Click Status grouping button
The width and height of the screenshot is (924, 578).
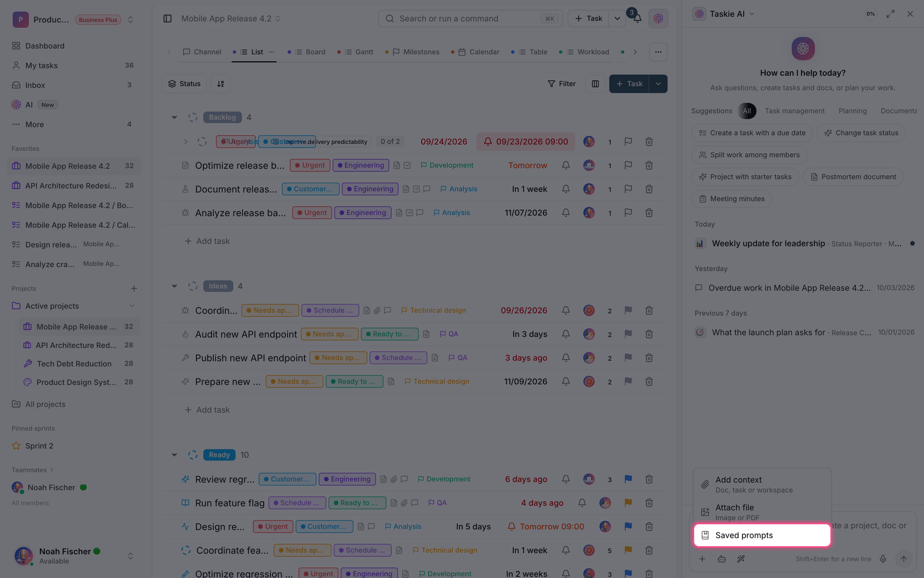point(184,84)
